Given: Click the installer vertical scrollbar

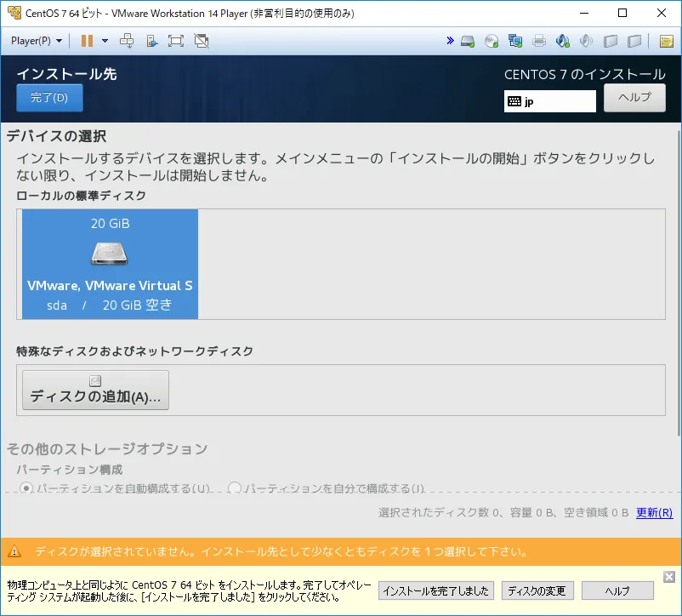Looking at the screenshot, I should [x=679, y=282].
